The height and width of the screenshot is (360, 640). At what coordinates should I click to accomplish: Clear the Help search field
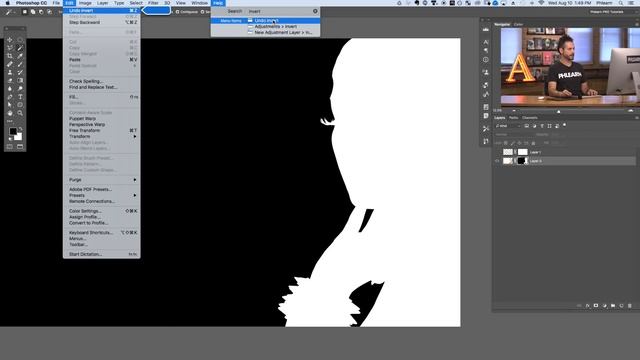click(315, 11)
